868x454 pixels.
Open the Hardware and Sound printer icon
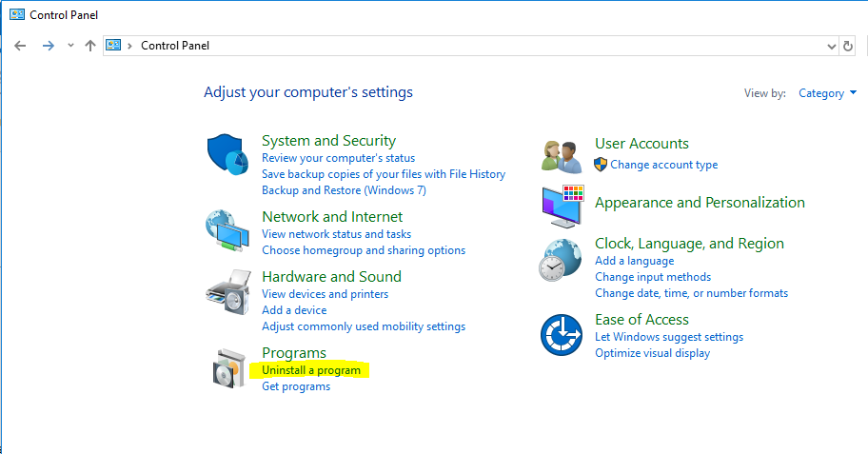tap(228, 292)
